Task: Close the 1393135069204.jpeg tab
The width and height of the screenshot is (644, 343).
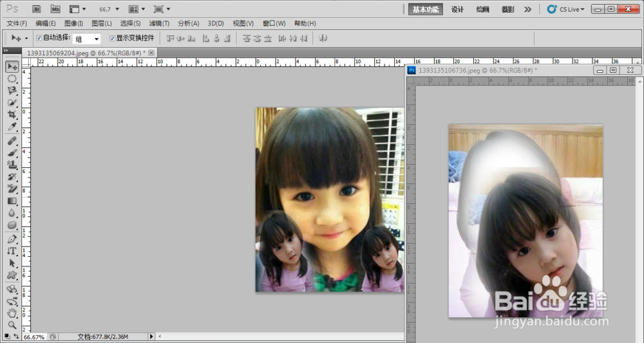Action: (x=151, y=53)
